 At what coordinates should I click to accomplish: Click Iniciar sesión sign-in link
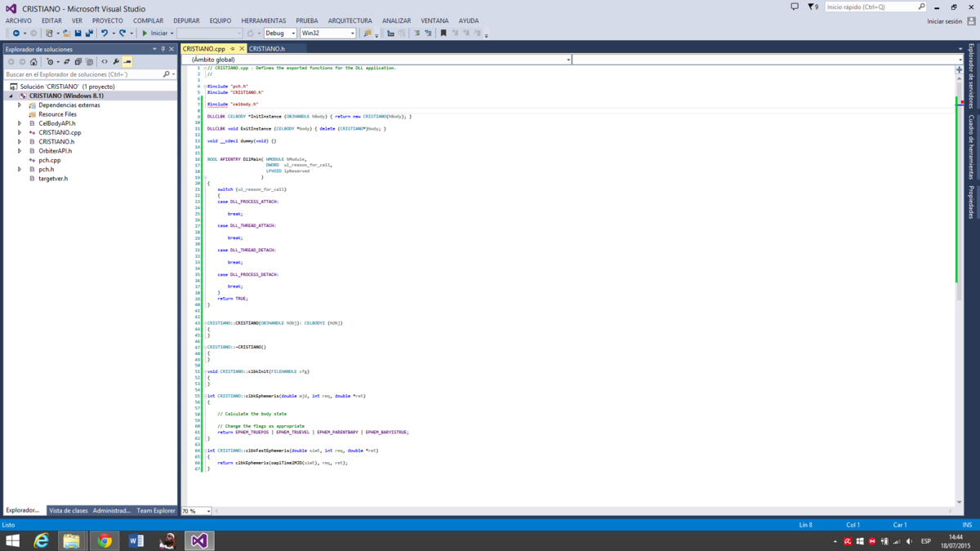pyautogui.click(x=944, y=21)
